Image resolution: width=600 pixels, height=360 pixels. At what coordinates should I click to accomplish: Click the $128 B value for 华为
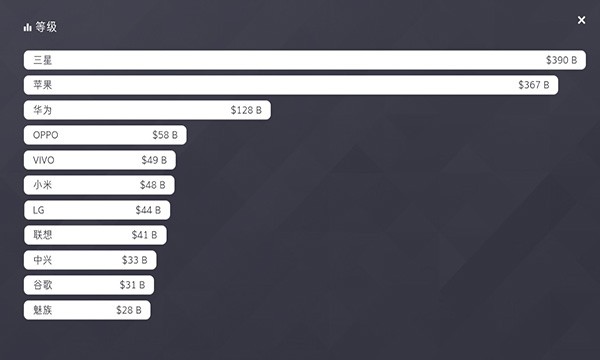click(246, 110)
